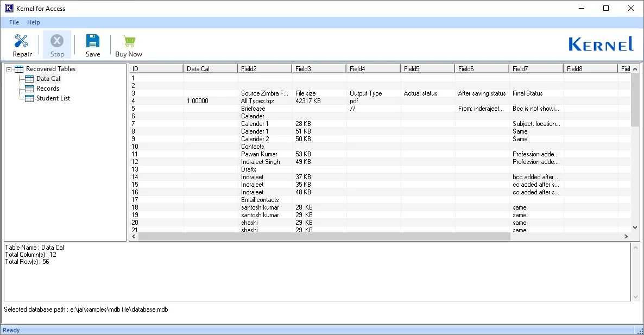Open Buy Now shopping cart icon
Screen dimensions: 644x335
(x=128, y=41)
